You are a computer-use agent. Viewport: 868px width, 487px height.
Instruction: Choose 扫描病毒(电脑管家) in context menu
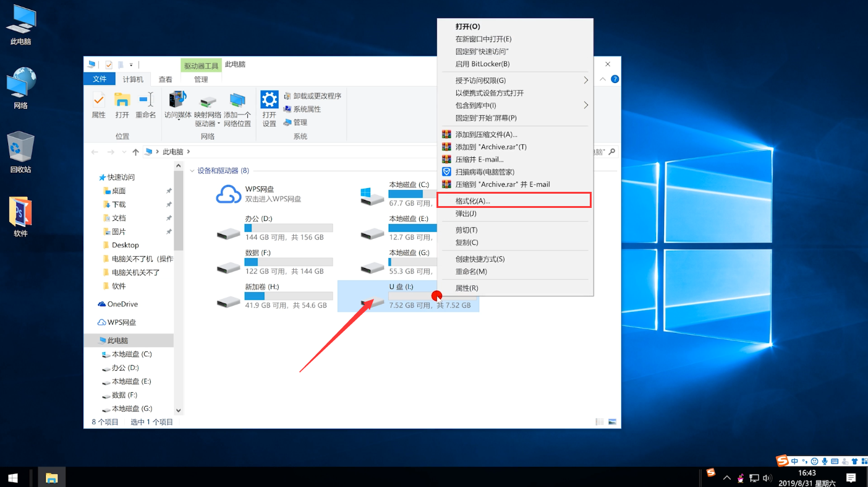click(514, 171)
